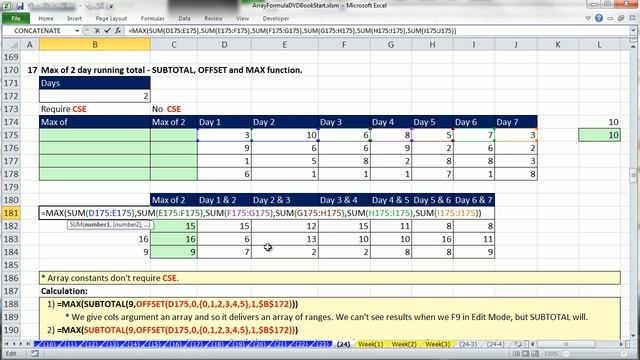Image resolution: width=640 pixels, height=360 pixels.
Task: Click 'Day 1' header cell
Action: pos(224,122)
